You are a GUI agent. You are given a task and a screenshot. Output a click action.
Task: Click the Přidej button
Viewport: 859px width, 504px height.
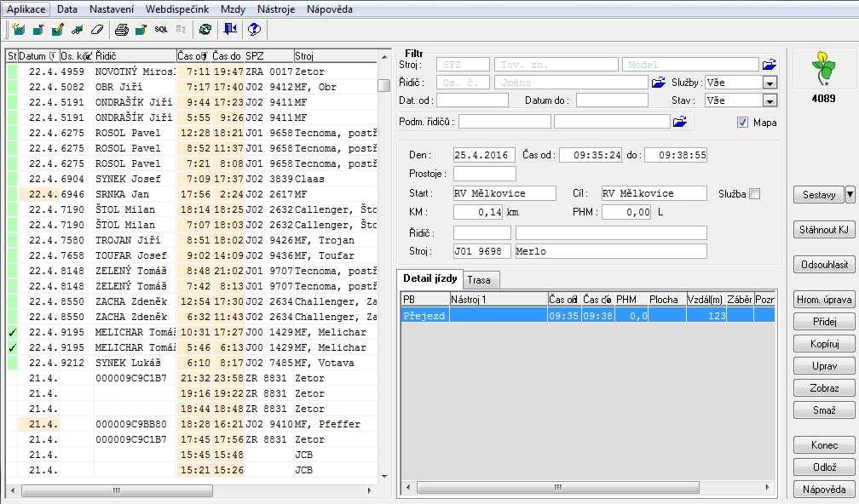pos(824,322)
